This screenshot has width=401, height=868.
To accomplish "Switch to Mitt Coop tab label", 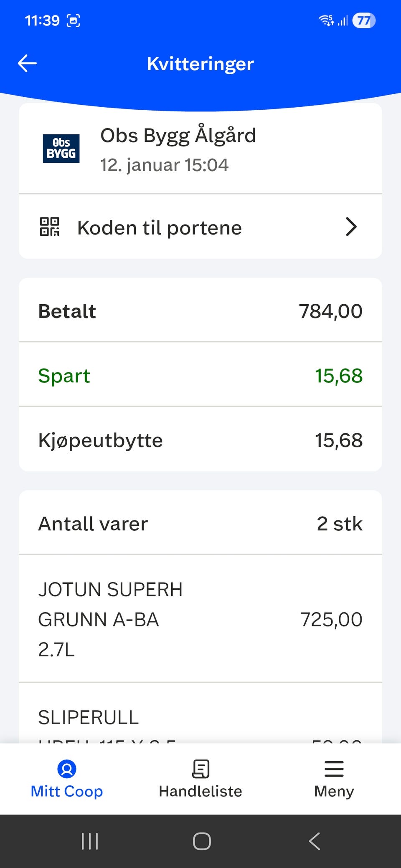I will pyautogui.click(x=67, y=791).
